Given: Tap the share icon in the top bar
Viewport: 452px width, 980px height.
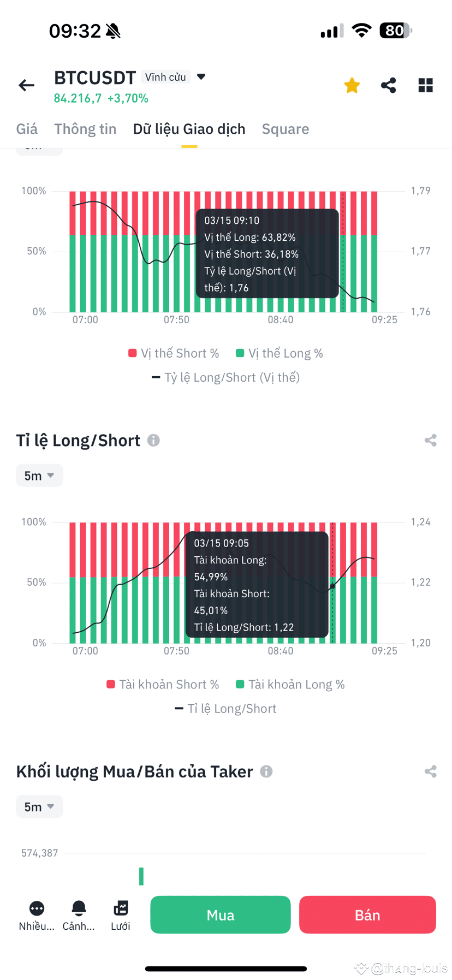Looking at the screenshot, I should [388, 85].
